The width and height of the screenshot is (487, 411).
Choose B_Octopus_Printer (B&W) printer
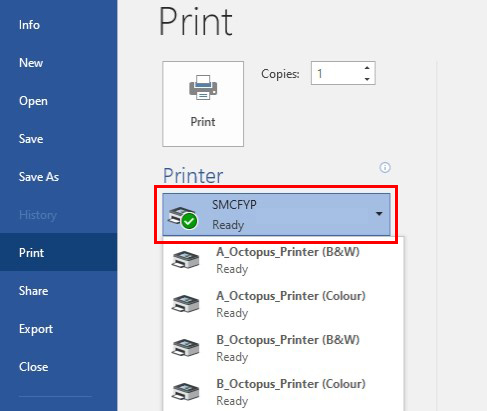click(x=283, y=348)
